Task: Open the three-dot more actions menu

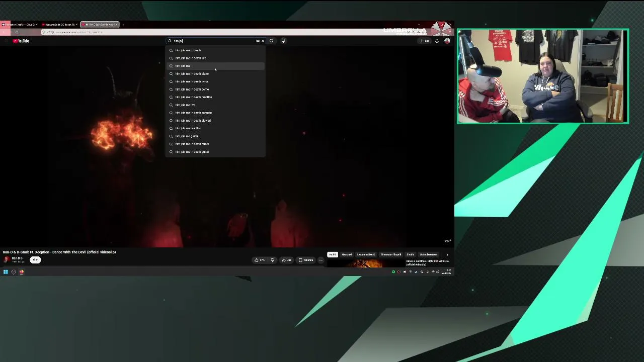Action: click(x=321, y=260)
